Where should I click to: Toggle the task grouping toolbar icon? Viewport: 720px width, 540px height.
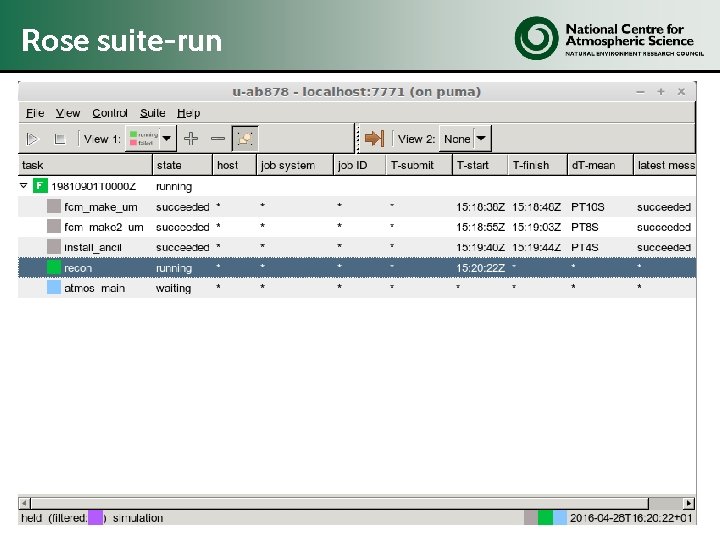click(x=245, y=138)
